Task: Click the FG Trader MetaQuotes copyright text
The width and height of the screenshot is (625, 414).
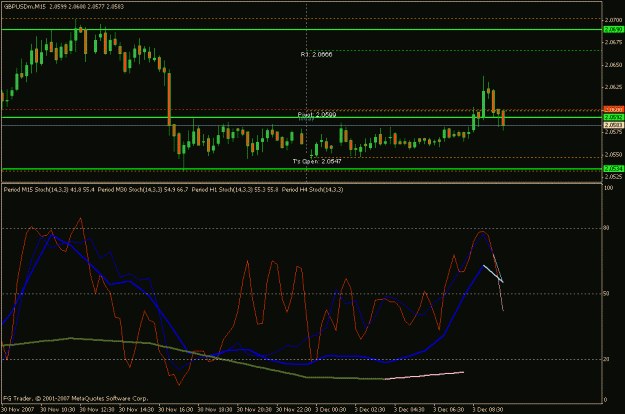Action: [76, 398]
